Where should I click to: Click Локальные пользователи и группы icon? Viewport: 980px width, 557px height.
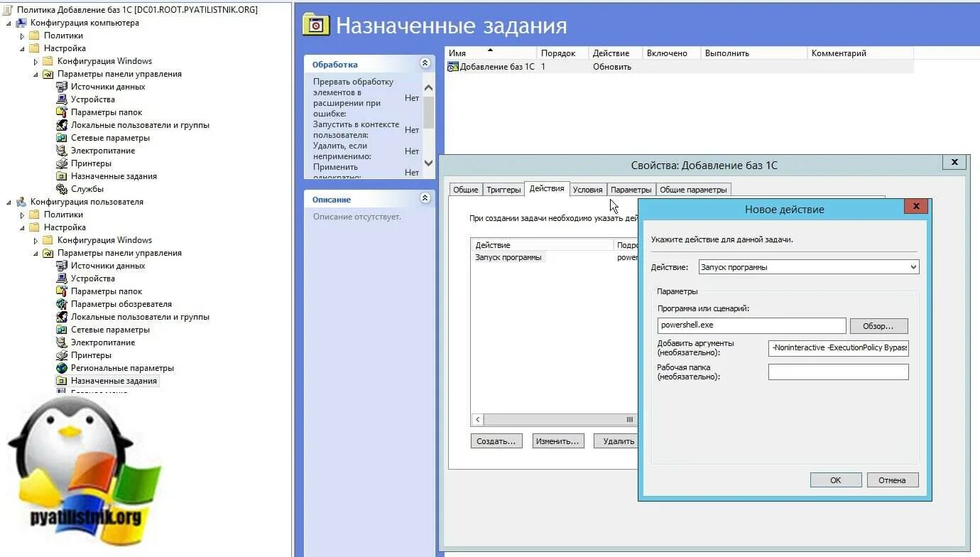tap(62, 124)
